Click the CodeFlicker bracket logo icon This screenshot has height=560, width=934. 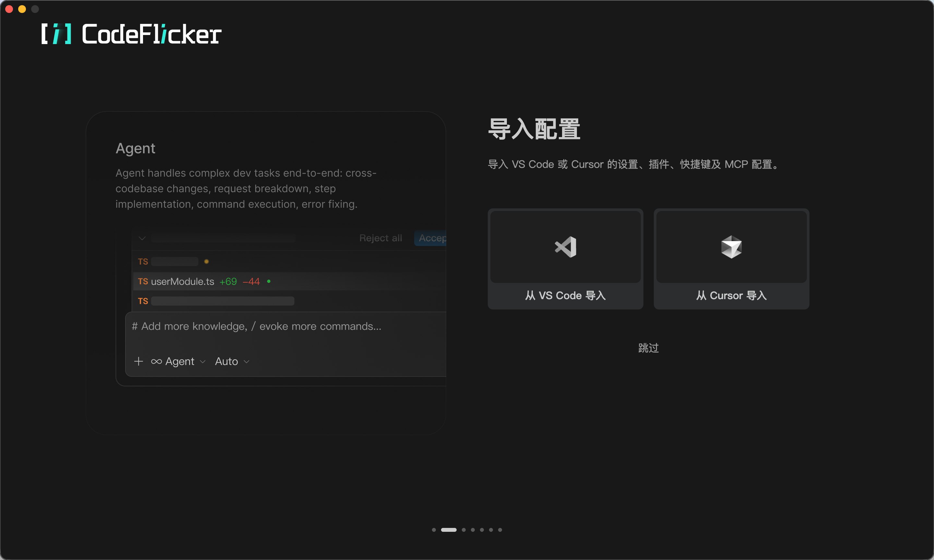pos(56,34)
